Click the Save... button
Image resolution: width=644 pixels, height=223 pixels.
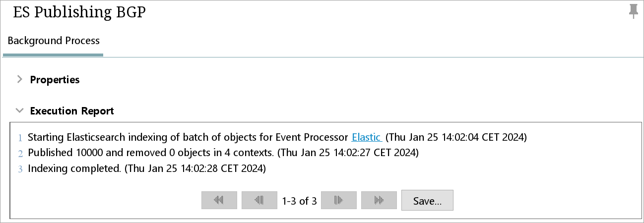click(x=427, y=200)
